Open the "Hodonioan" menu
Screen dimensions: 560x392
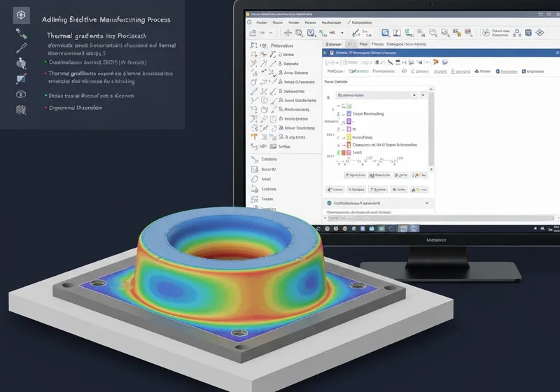tap(331, 22)
